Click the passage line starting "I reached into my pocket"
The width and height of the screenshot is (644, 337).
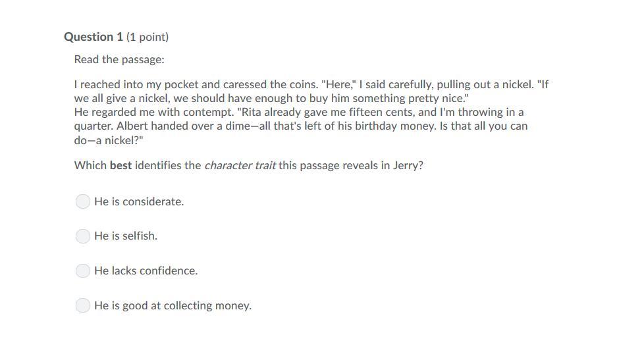(x=311, y=84)
